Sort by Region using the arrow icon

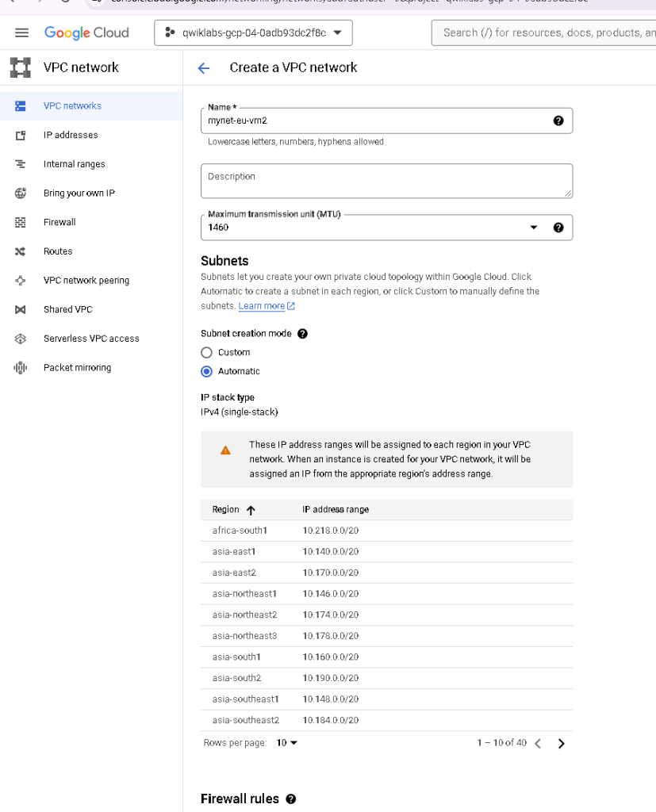251,510
